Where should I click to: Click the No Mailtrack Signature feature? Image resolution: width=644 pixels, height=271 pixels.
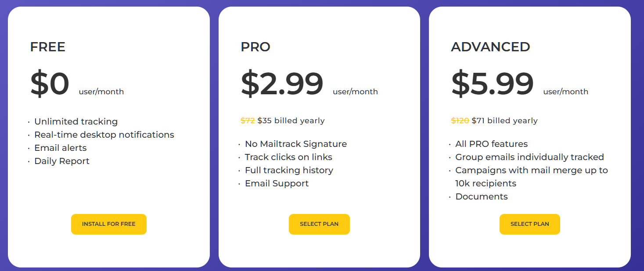coord(296,144)
